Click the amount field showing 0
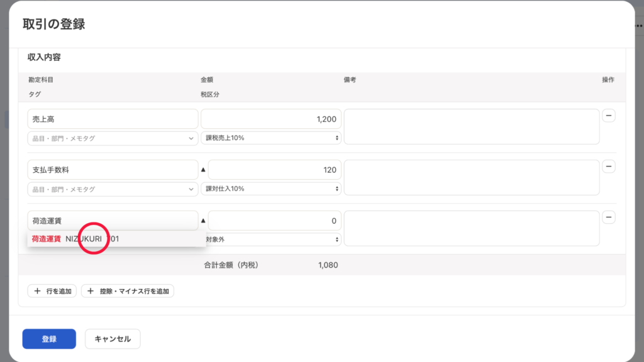 pos(274,221)
